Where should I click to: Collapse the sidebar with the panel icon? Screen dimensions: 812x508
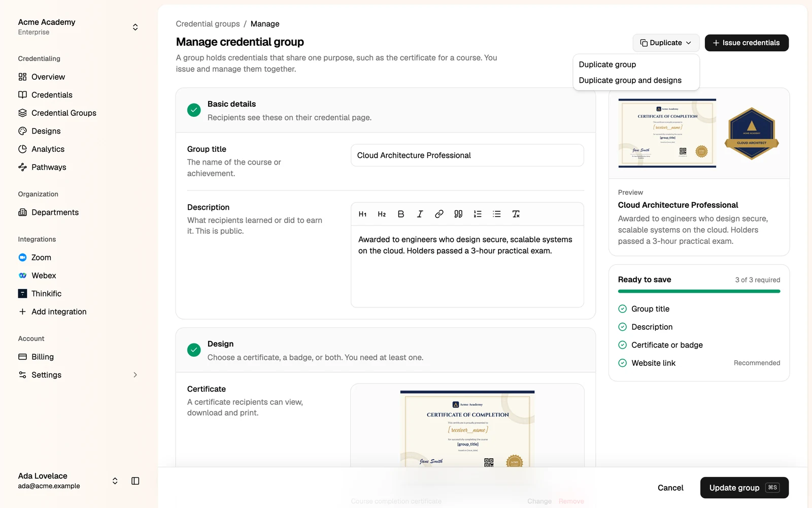pos(136,481)
